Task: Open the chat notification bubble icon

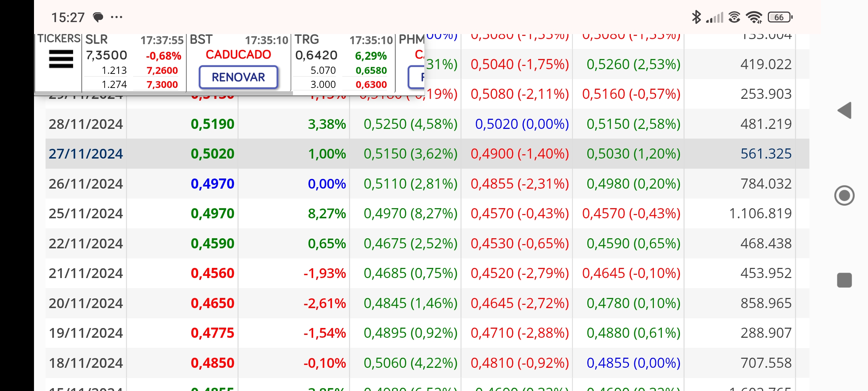Action: 98,17
